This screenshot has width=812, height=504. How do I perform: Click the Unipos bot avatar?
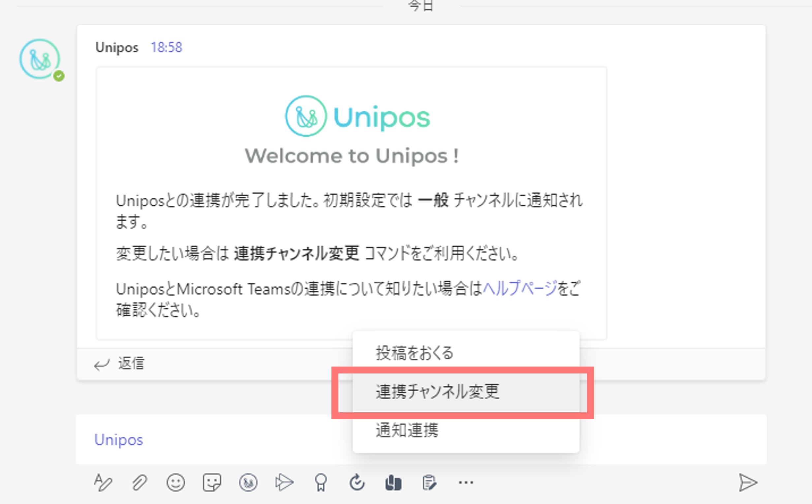pyautogui.click(x=40, y=59)
